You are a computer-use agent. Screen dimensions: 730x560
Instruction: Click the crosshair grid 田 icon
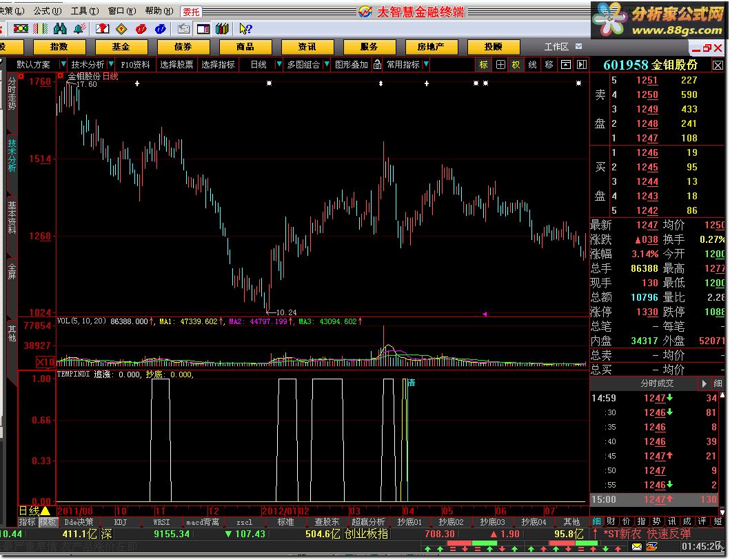[500, 64]
